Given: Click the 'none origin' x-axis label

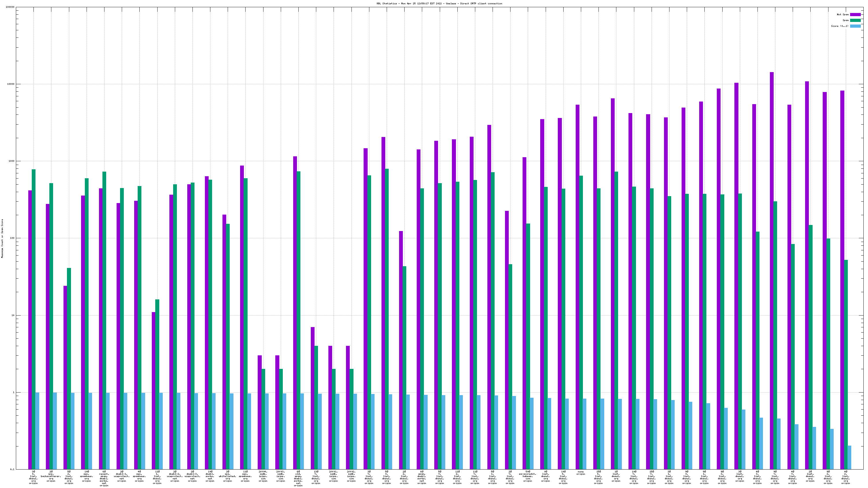Looking at the screenshot, I should (x=581, y=473).
